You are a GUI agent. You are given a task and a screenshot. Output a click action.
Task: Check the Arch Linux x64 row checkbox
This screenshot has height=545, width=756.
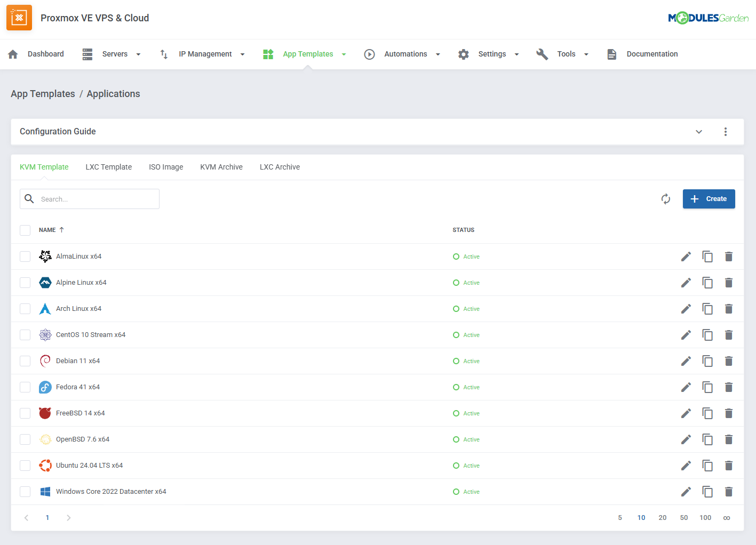point(25,309)
